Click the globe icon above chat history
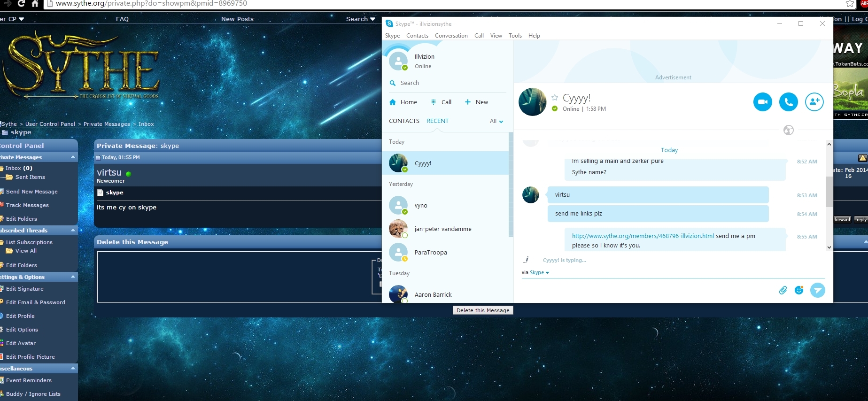The width and height of the screenshot is (868, 401). coord(789,130)
